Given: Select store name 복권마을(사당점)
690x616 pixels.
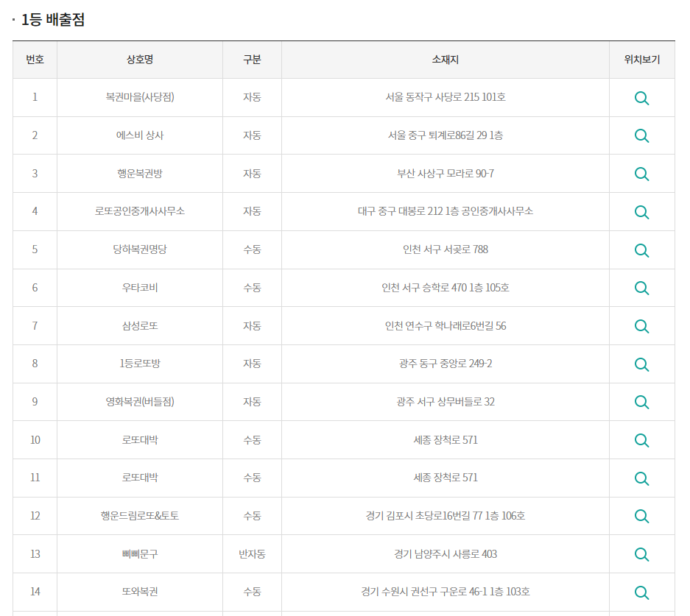Looking at the screenshot, I should 140,96.
